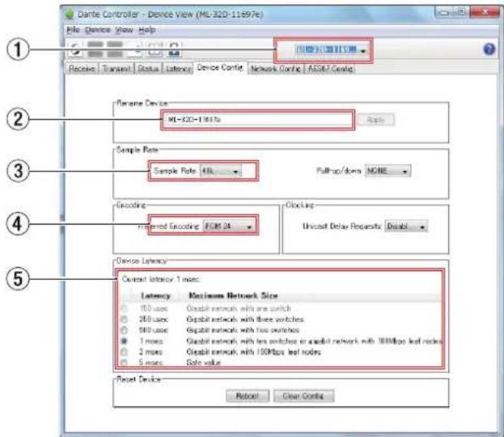Screen dimensions: 504x437
Task: Select the 5 msec latency radio button
Action: 124,363
